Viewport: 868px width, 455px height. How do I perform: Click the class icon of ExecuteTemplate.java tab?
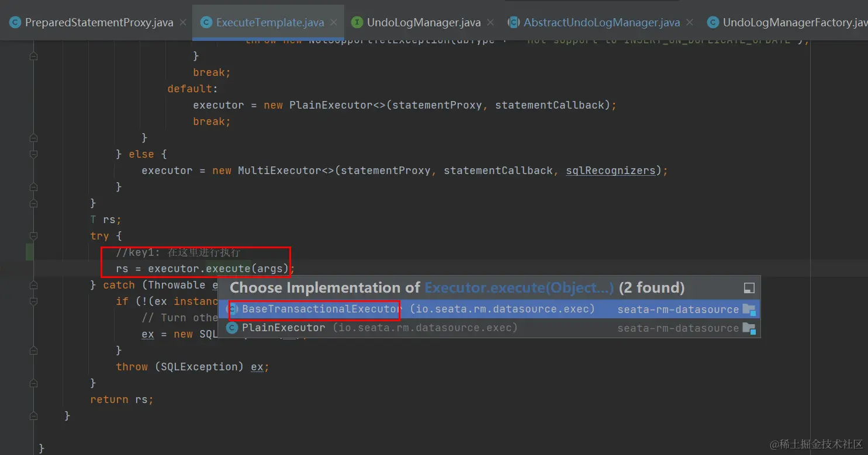click(206, 23)
